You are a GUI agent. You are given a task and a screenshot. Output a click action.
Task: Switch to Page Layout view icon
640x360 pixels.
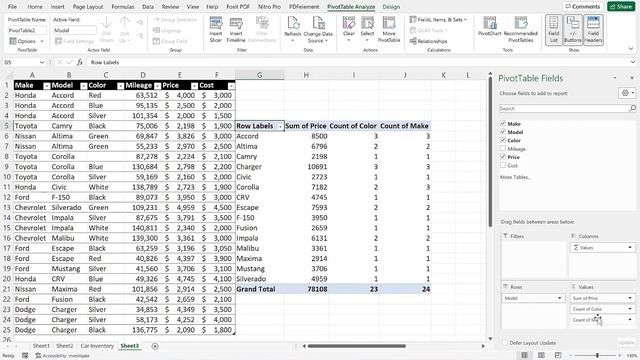tap(541, 356)
